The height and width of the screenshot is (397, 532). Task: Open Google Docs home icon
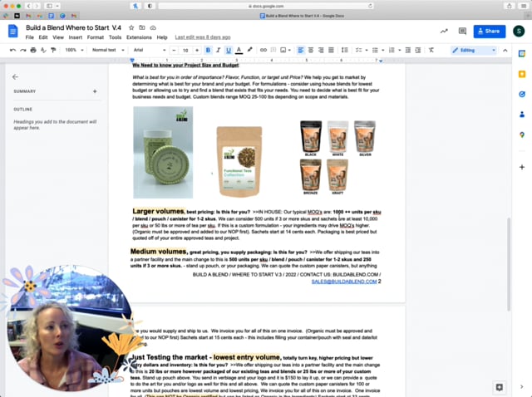pos(13,32)
